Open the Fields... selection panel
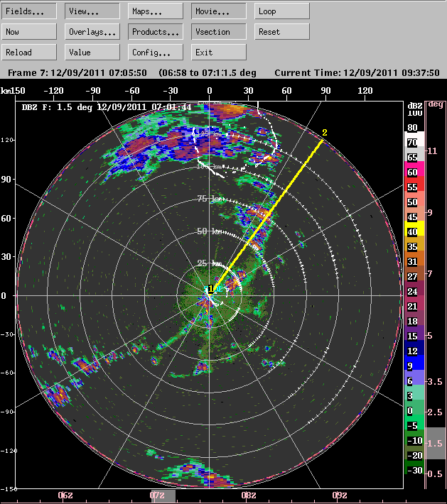The width and height of the screenshot is (447, 504). (29, 11)
